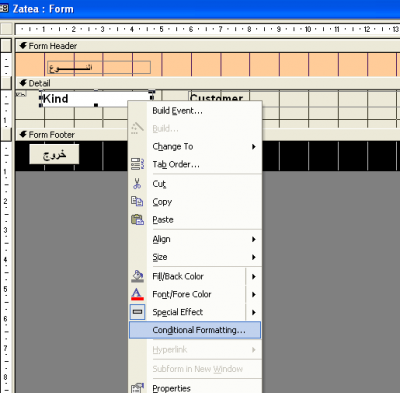Select the Arabic label in Form Header
400x393 pixels.
point(99,67)
